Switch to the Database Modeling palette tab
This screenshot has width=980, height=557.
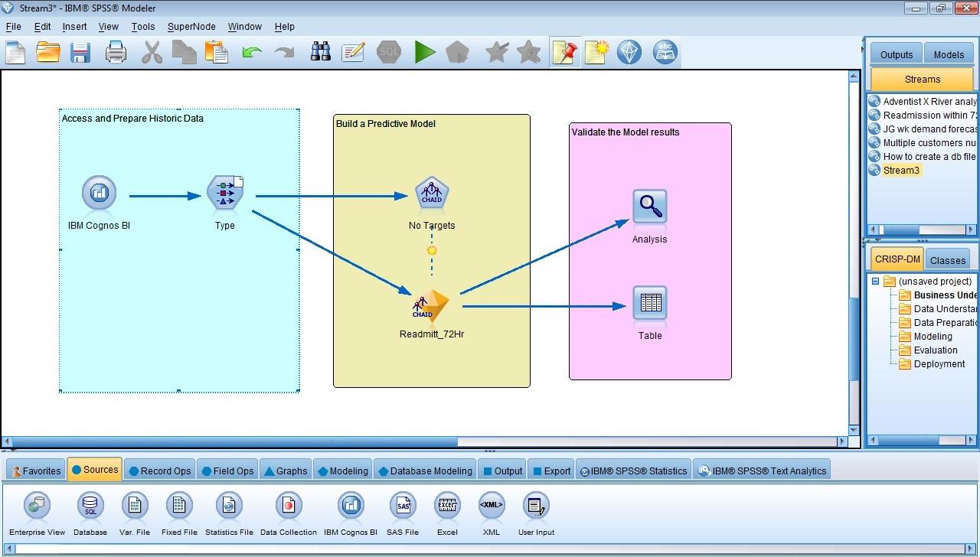tap(424, 471)
